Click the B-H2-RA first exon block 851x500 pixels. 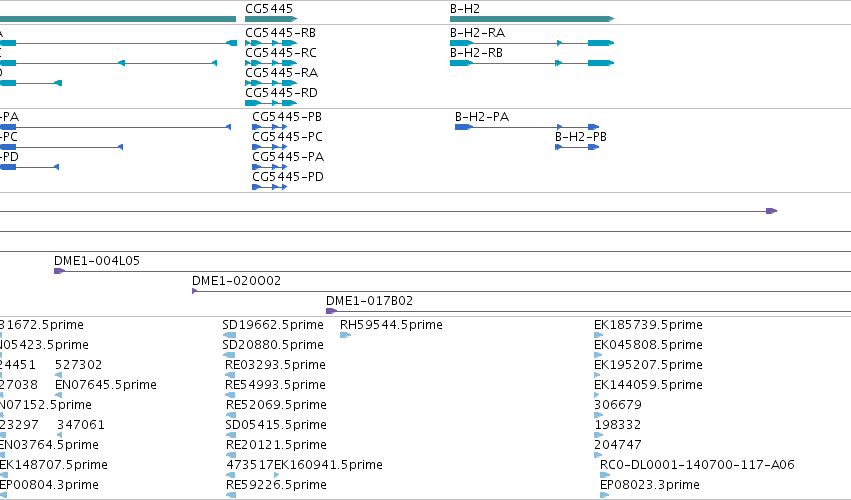point(461,43)
